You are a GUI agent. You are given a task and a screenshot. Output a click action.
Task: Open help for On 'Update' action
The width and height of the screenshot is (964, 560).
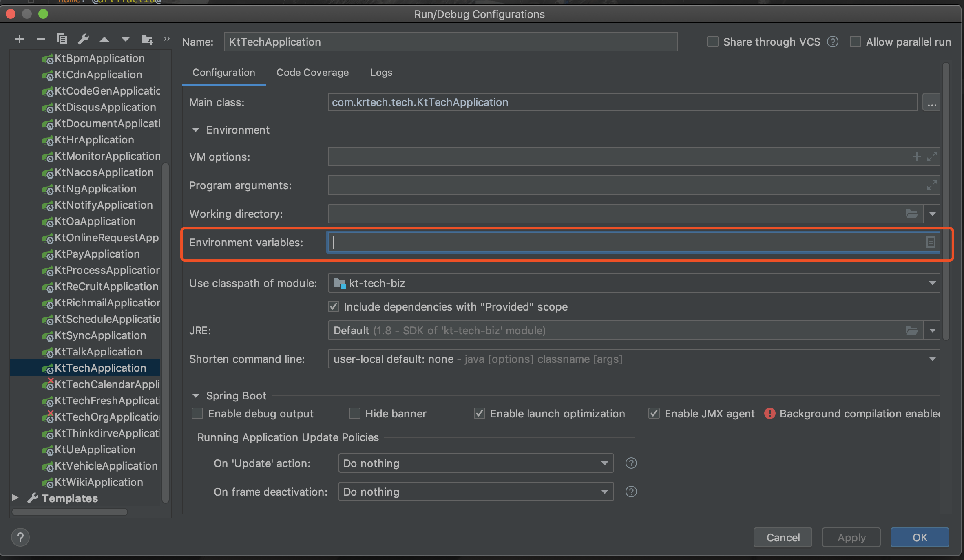[631, 463]
